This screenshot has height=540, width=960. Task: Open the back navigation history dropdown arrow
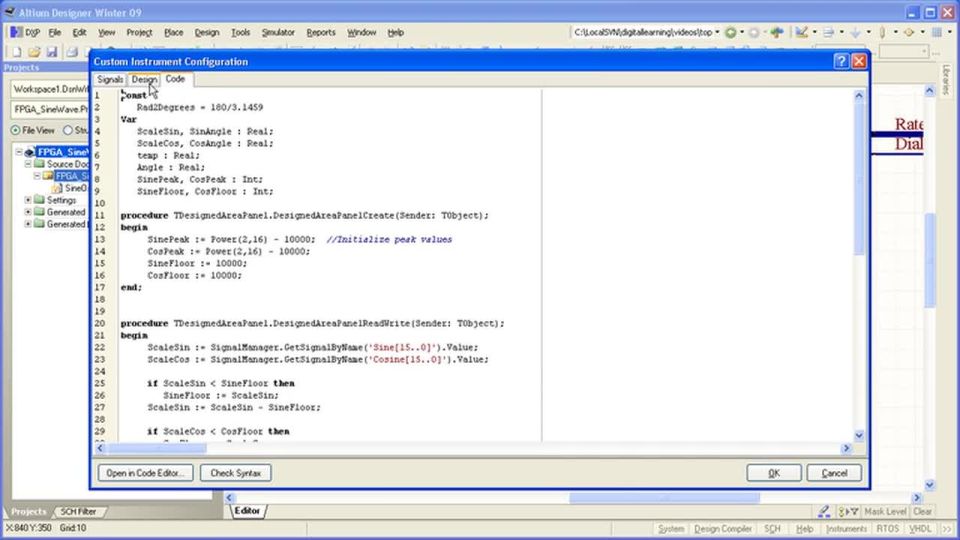click(x=741, y=32)
